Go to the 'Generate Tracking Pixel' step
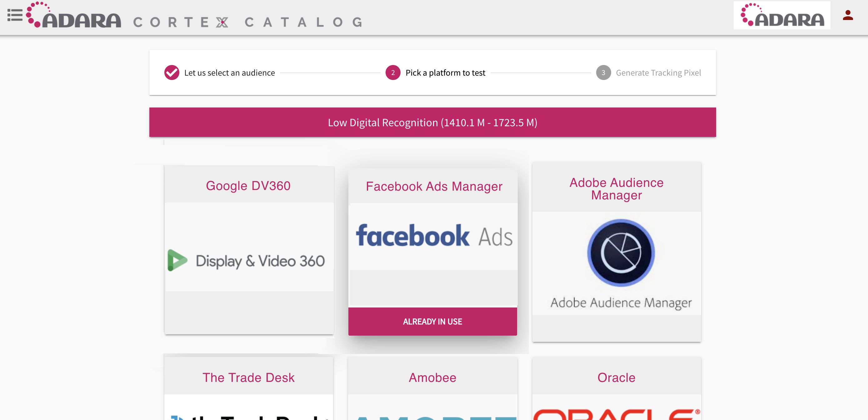This screenshot has width=868, height=420. (658, 73)
